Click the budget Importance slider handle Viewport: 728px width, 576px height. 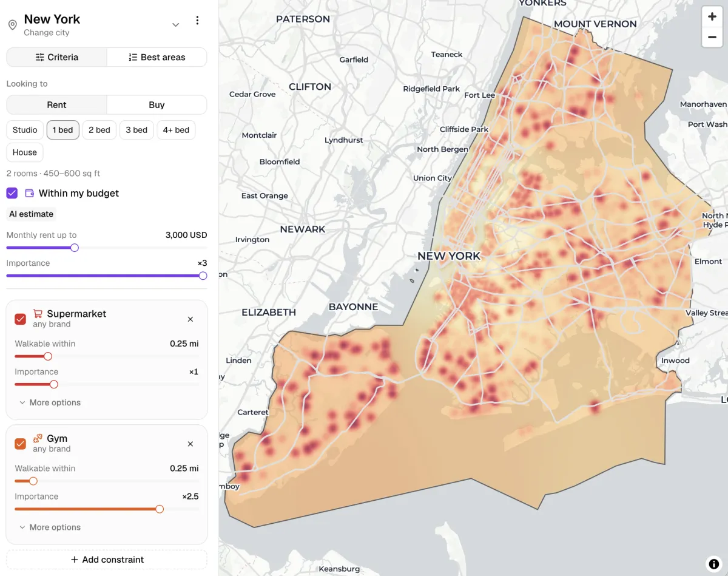[x=203, y=276]
